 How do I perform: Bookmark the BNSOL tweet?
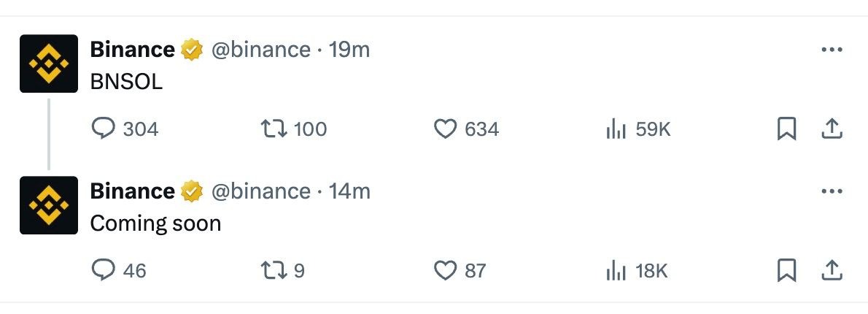[x=786, y=129]
